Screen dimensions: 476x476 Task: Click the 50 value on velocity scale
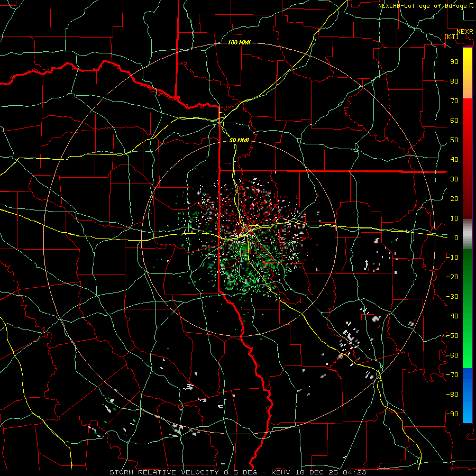tap(454, 140)
